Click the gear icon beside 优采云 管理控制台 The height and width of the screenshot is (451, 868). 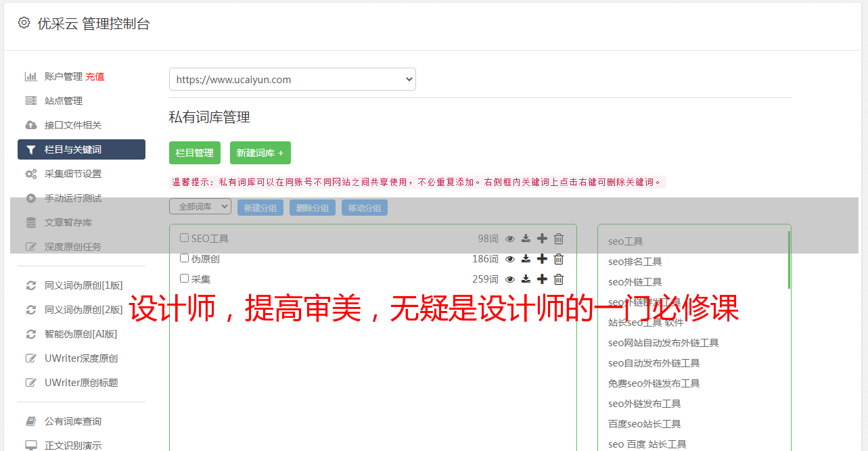(24, 23)
